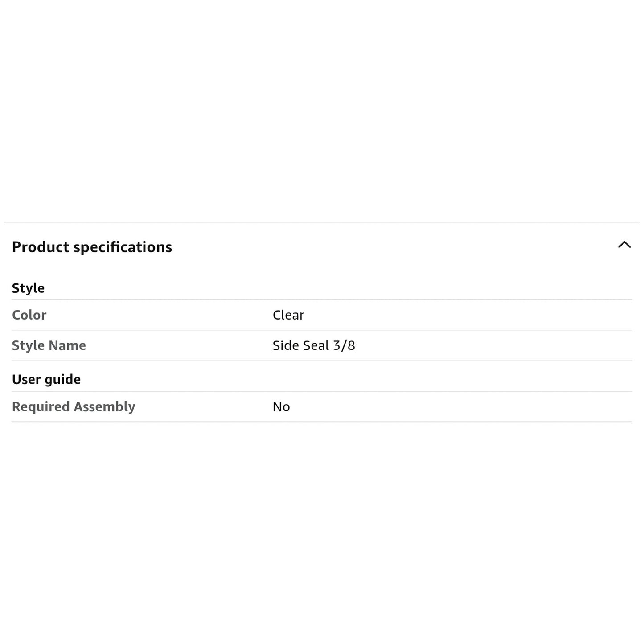644x644 pixels.
Task: Click the word "Assembly" in the Required Assembly label
Action: 104,406
